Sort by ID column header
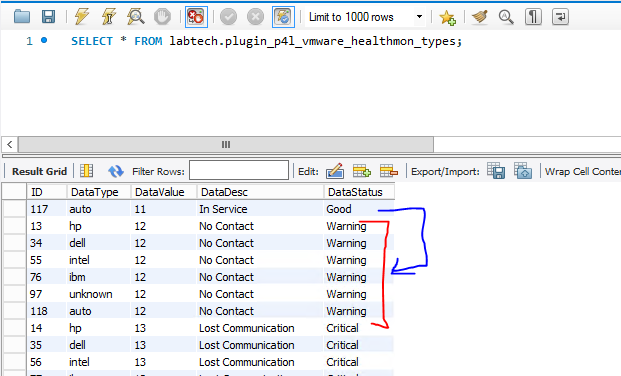Screen dimensions: 621x376 (47, 192)
